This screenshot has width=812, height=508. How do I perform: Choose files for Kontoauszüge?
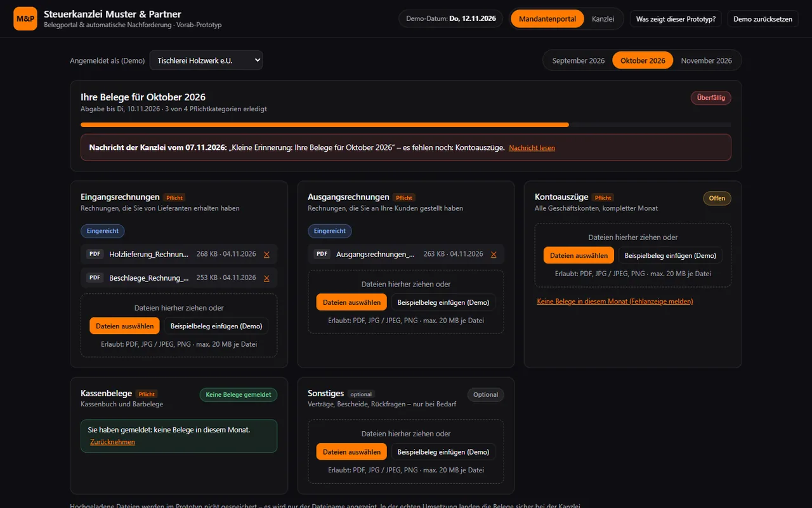click(x=579, y=255)
